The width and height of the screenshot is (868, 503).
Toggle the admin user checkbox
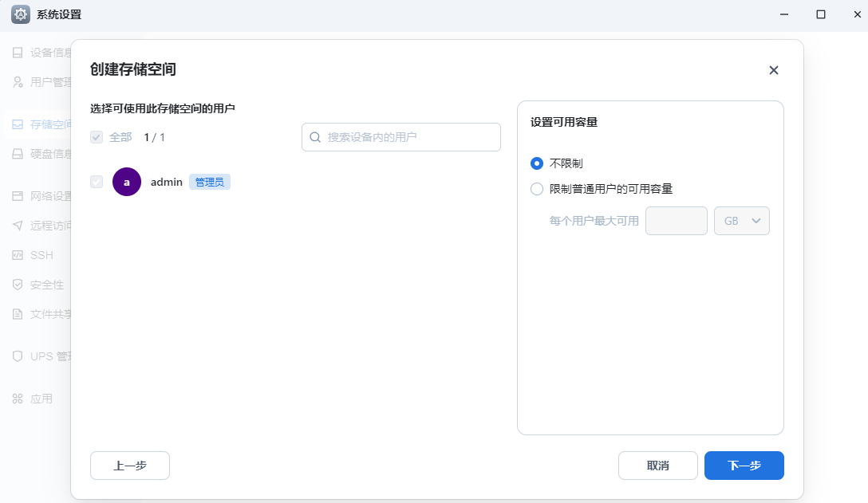(97, 182)
